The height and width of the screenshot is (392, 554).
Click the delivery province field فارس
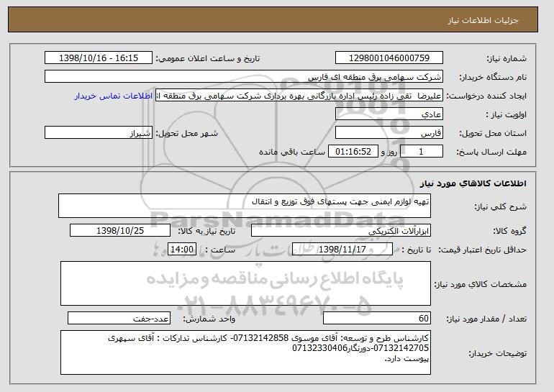pos(389,133)
